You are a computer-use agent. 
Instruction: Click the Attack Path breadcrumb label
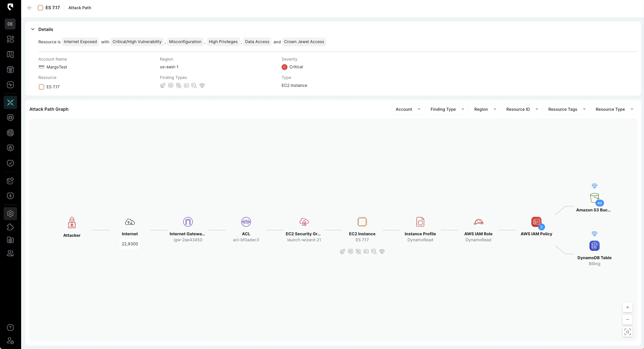(80, 8)
